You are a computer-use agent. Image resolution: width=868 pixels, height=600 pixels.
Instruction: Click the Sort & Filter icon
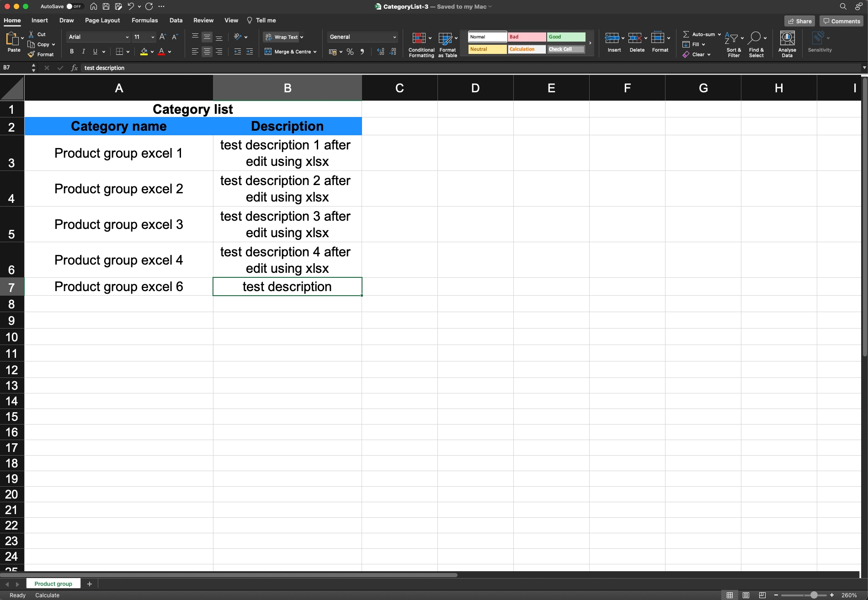pos(732,38)
